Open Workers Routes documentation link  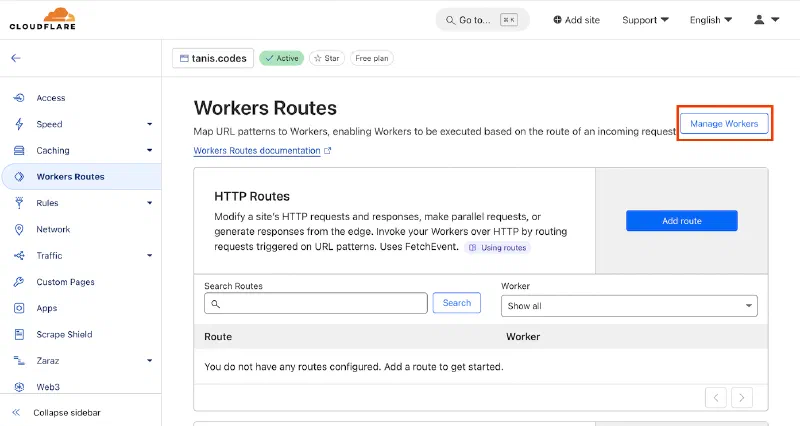[x=257, y=151]
